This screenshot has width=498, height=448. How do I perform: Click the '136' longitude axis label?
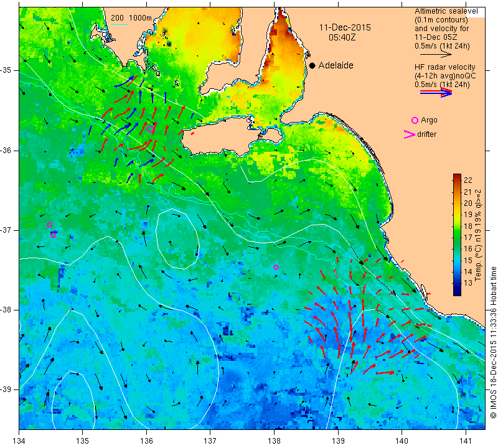tap(147, 441)
